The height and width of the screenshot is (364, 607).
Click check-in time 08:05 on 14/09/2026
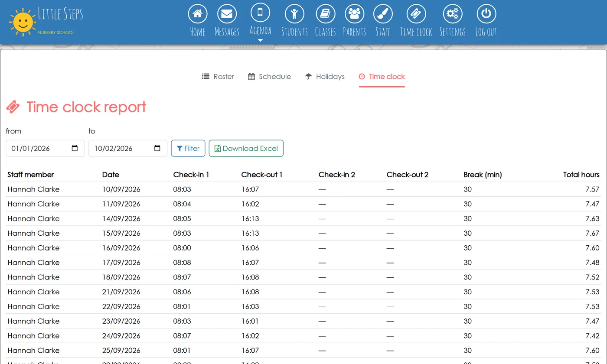click(x=182, y=219)
